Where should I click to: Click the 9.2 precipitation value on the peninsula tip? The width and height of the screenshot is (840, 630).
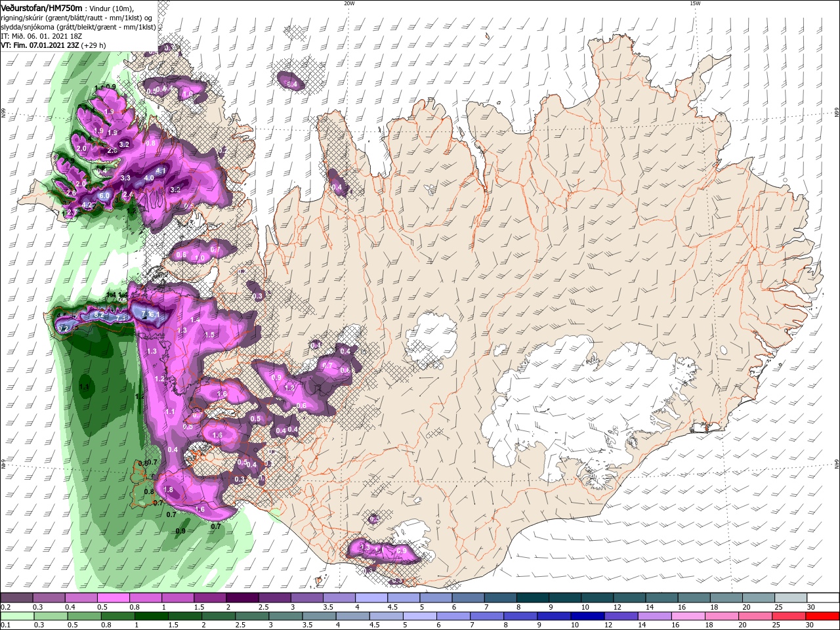(64, 328)
